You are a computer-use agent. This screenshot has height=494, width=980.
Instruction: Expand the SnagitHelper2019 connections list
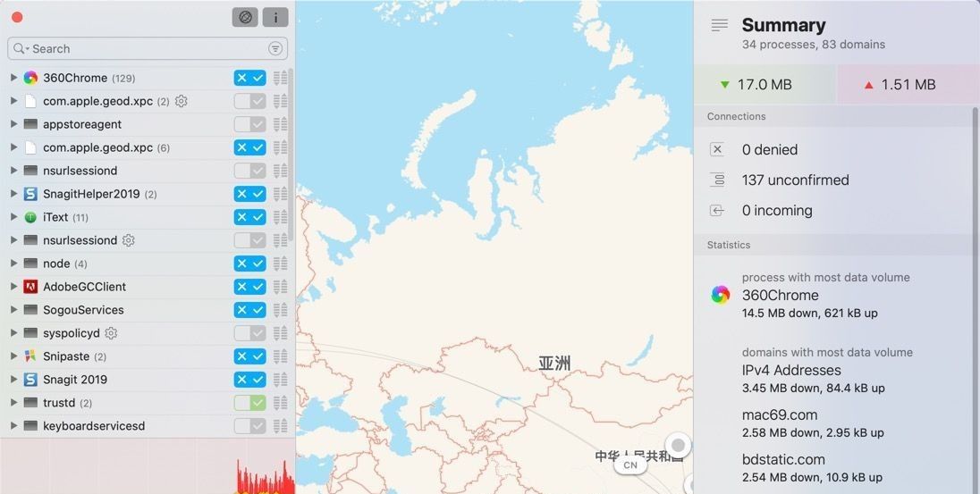click(x=13, y=194)
